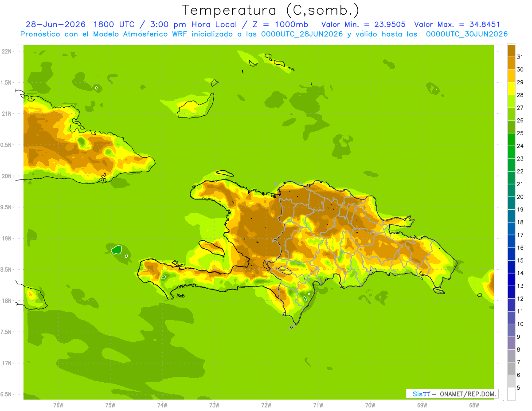Click legend value 24 on color scale
This screenshot has height=411, width=532.
pyautogui.click(x=520, y=146)
